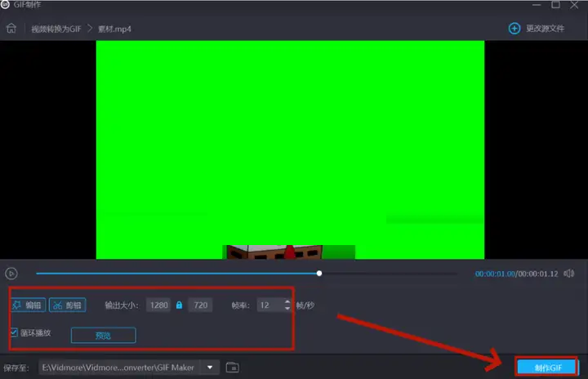
Task: Click the output width field 1280
Action: coord(159,305)
